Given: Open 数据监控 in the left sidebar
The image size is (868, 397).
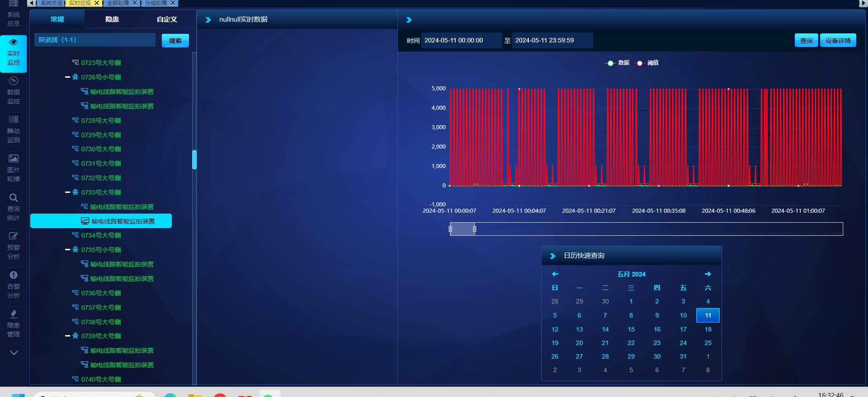Looking at the screenshot, I should [14, 91].
